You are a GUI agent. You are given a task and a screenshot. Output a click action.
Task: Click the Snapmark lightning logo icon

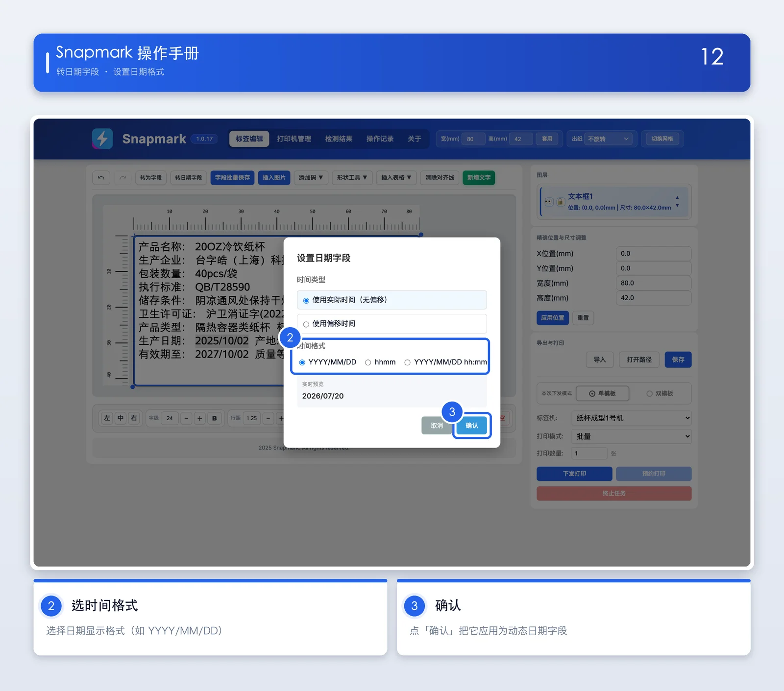point(102,139)
